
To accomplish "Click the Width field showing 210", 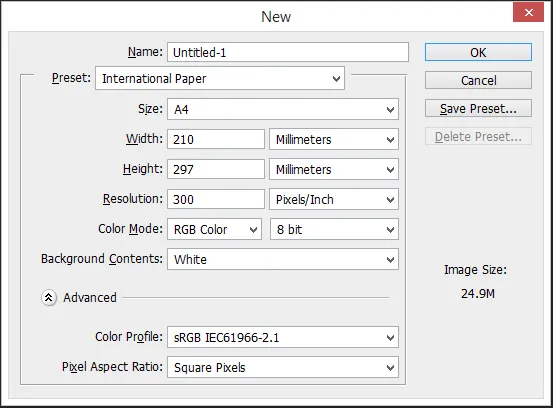I will coord(216,139).
